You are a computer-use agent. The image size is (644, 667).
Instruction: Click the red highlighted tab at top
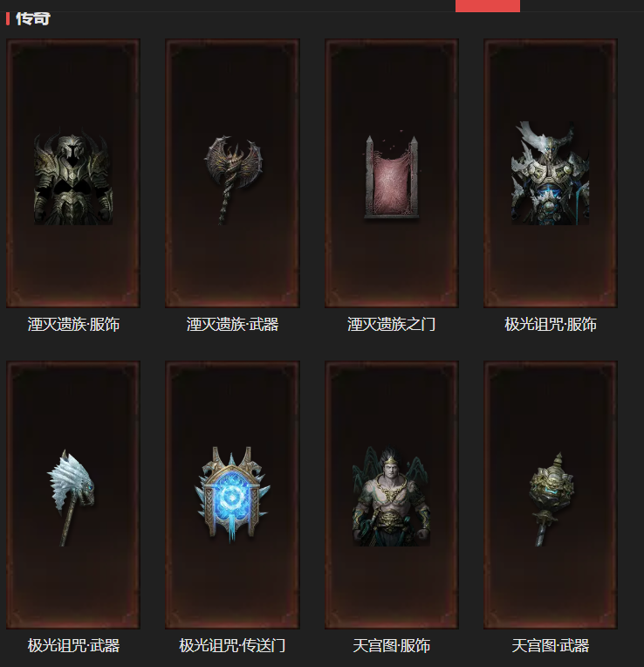[x=488, y=6]
